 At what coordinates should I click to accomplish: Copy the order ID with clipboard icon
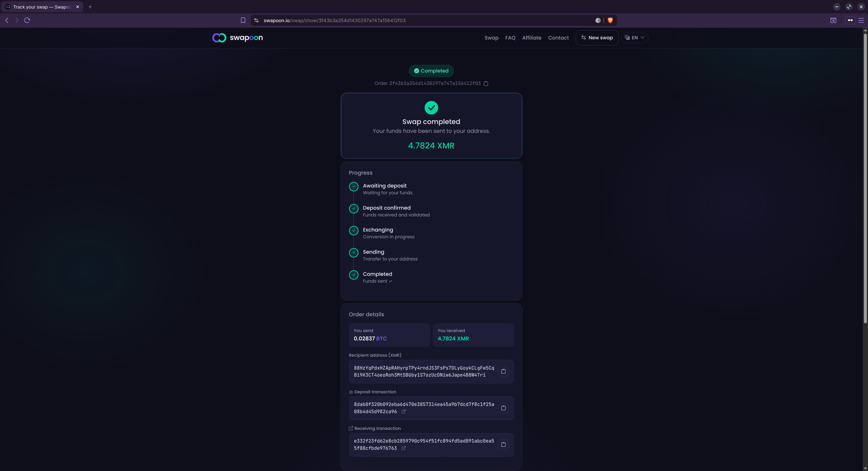(x=486, y=84)
